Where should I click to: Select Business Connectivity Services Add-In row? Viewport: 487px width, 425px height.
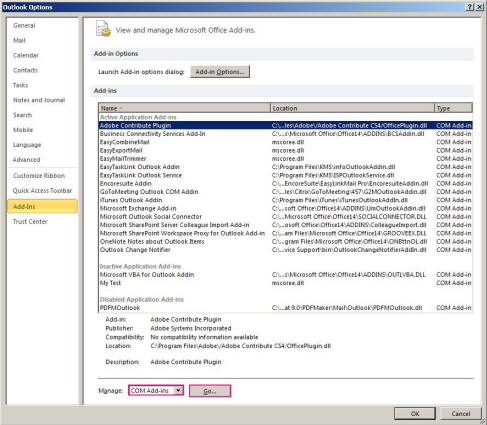click(x=285, y=134)
